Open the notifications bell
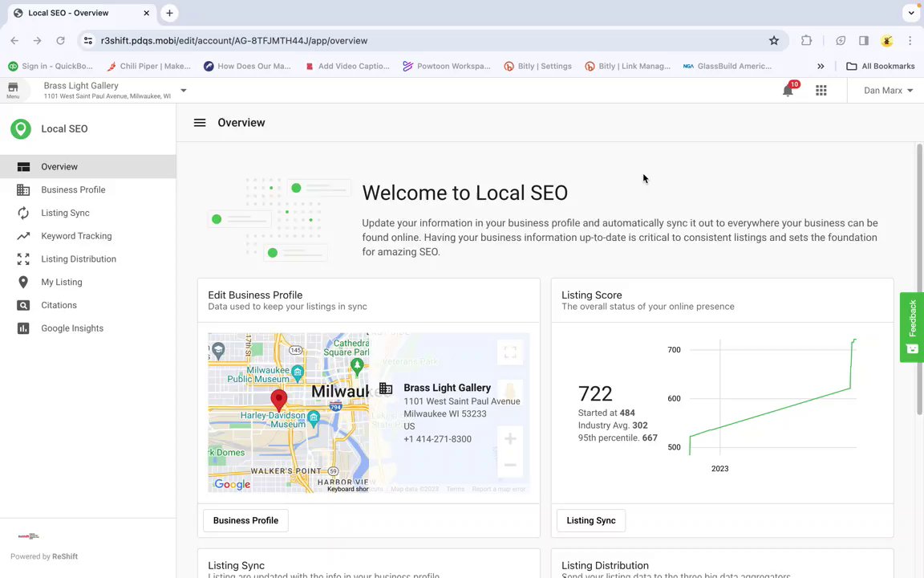 coord(788,90)
